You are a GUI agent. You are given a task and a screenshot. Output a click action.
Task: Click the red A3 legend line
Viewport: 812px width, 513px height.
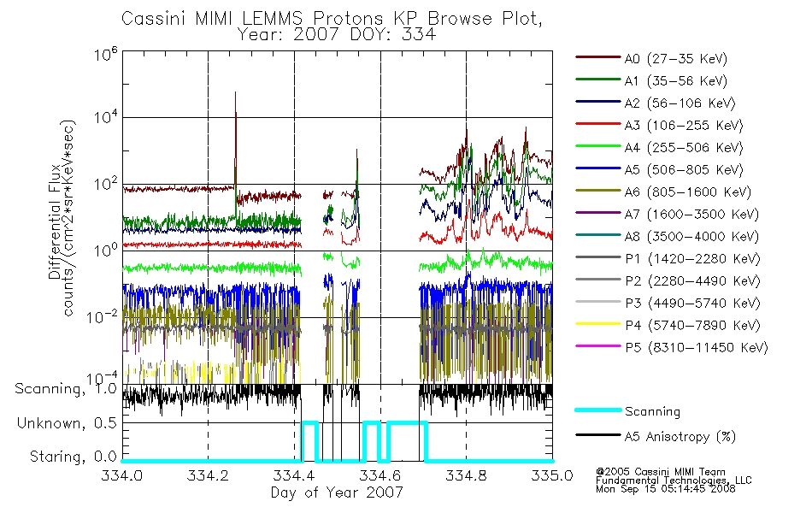pyautogui.click(x=597, y=124)
